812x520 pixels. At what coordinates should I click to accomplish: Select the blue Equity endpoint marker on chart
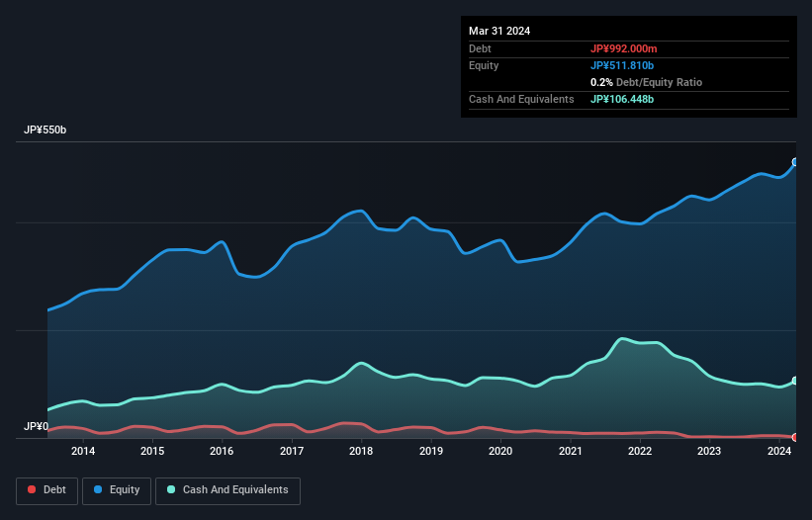click(794, 162)
